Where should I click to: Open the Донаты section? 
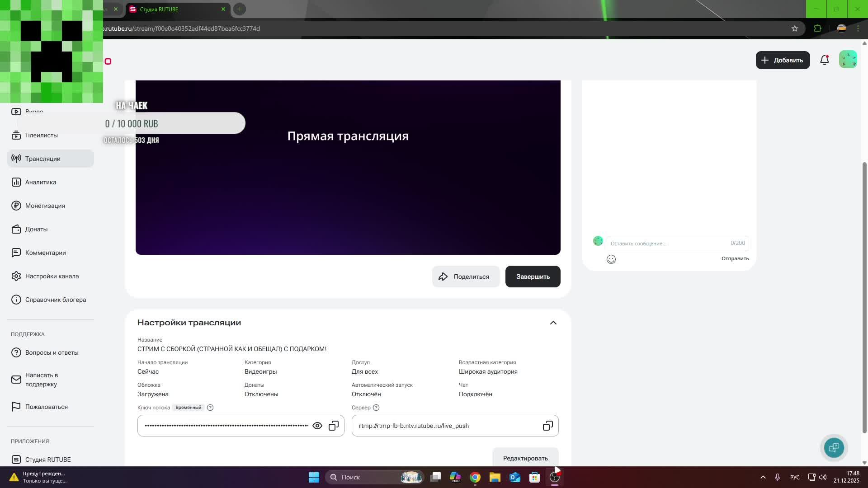(36, 229)
